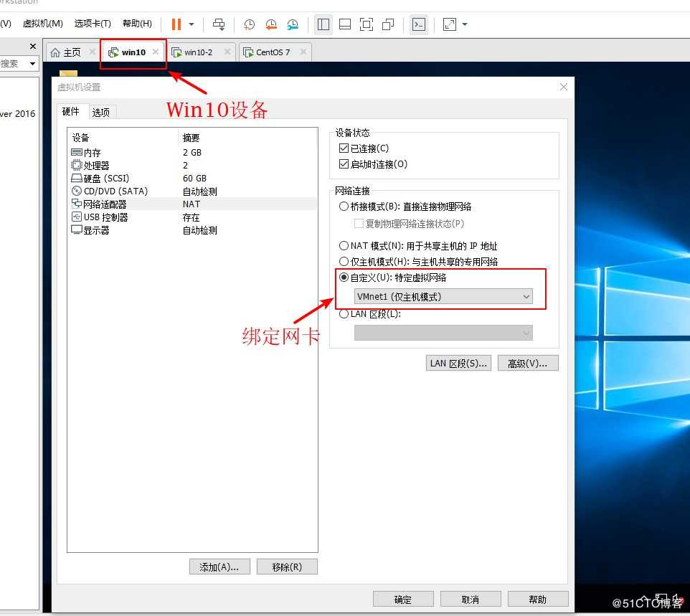Click the LAN 区段(S)... button

(458, 364)
